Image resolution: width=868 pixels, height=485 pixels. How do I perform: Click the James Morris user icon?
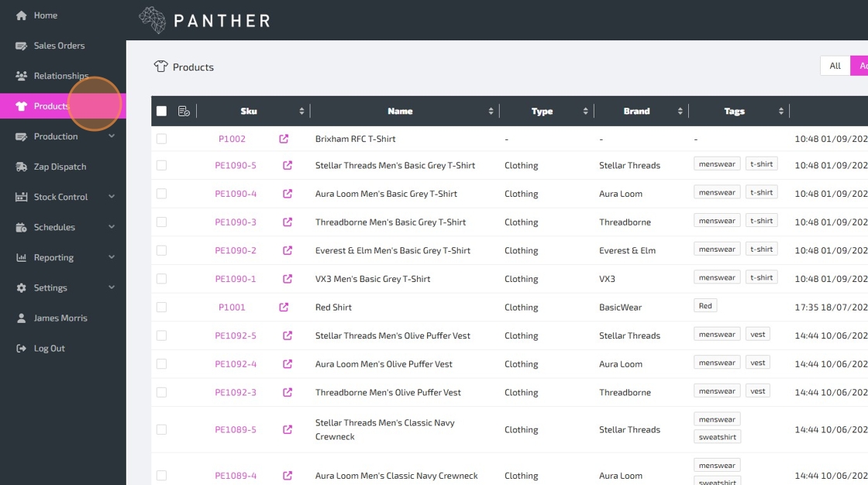[x=22, y=318]
